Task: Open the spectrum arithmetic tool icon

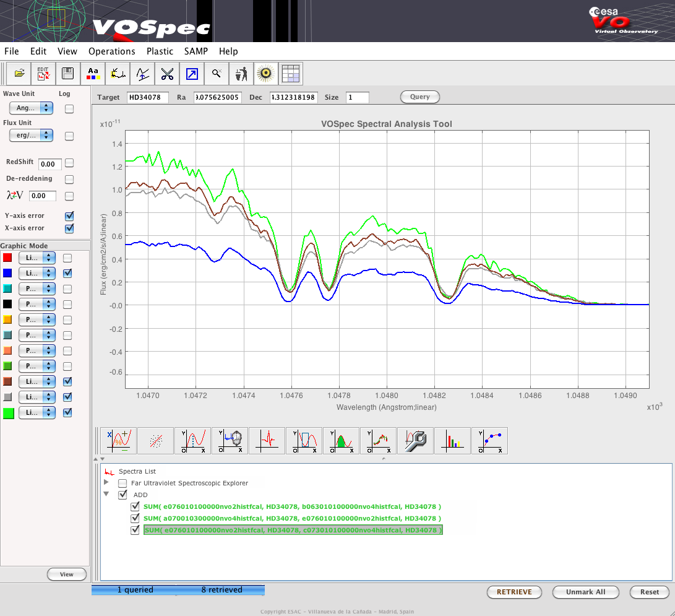Action: (x=118, y=441)
